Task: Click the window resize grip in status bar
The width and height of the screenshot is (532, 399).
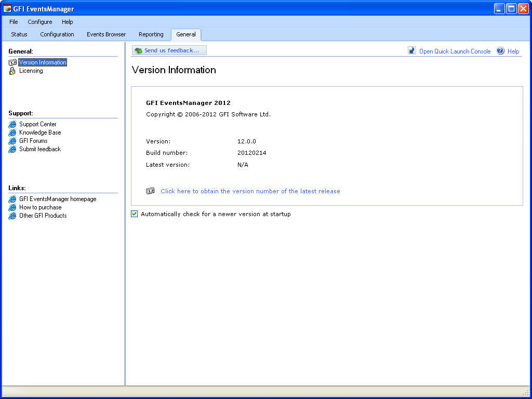Action: tap(526, 393)
